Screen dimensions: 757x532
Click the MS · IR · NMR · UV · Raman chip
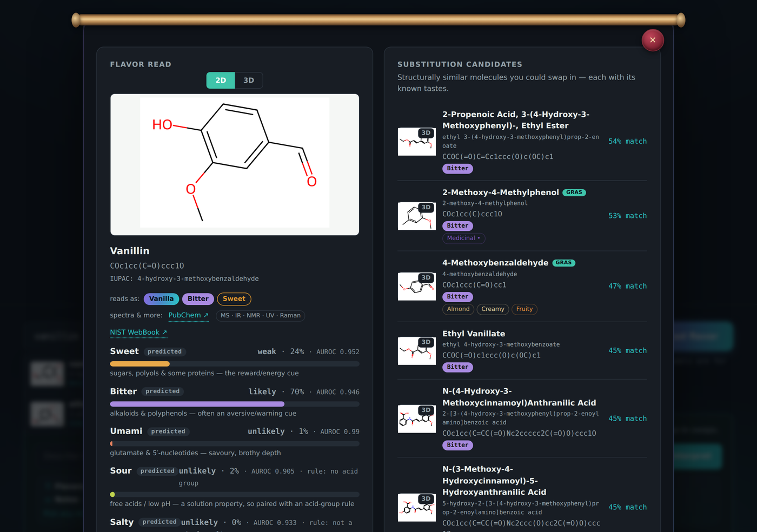[x=261, y=316]
